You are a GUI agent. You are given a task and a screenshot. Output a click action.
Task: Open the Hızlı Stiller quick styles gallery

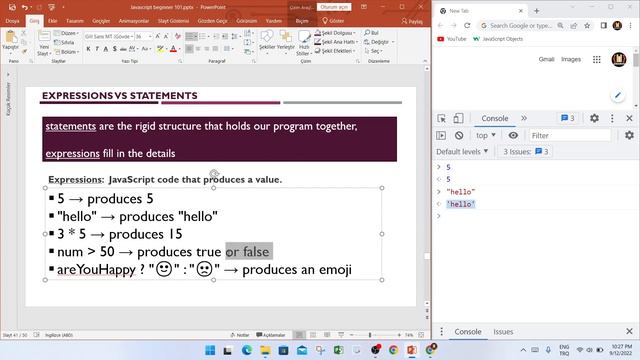(304, 42)
